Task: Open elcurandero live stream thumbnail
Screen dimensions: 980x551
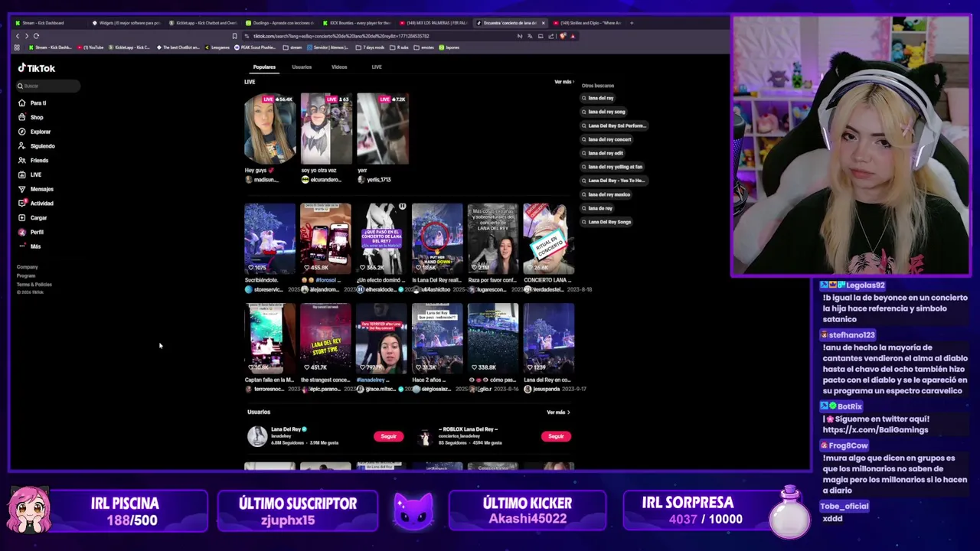Action: point(326,129)
